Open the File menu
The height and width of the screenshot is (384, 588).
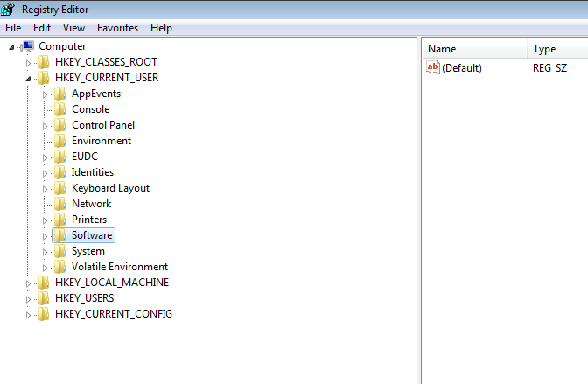(x=13, y=28)
